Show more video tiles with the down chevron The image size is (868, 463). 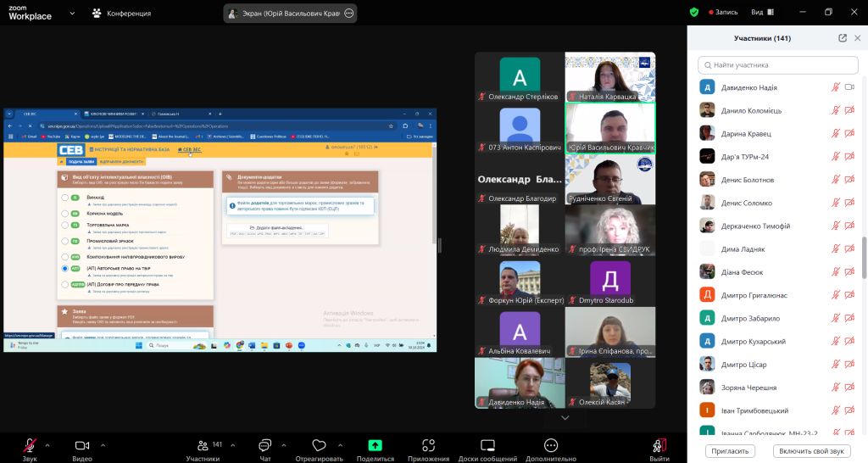click(565, 417)
